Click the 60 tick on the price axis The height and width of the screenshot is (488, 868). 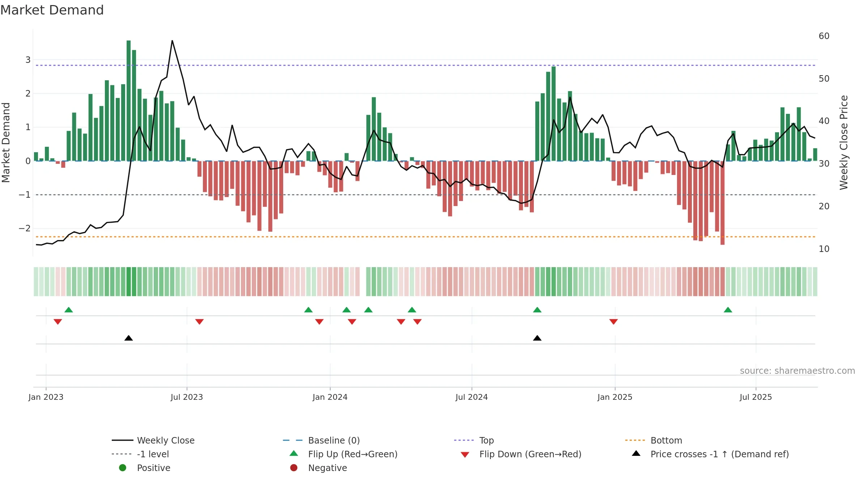(824, 36)
